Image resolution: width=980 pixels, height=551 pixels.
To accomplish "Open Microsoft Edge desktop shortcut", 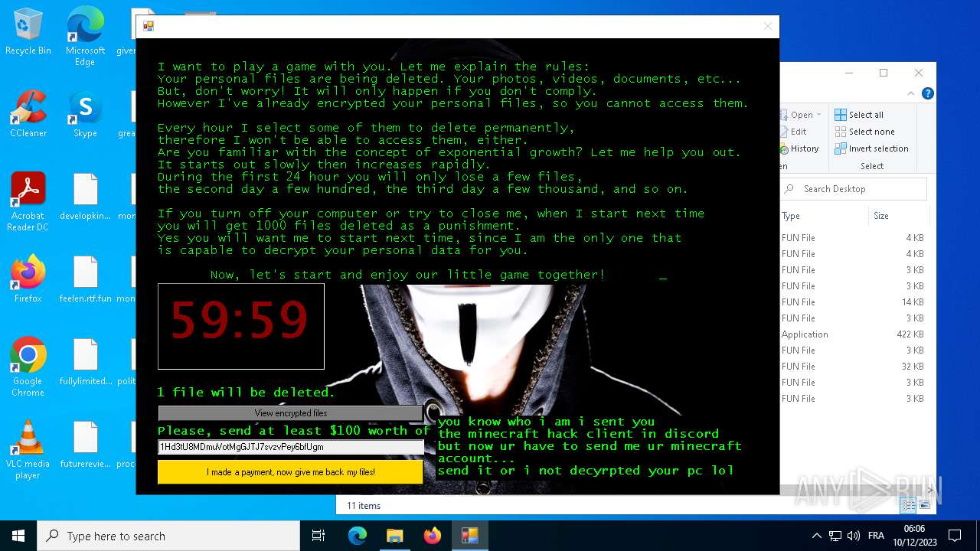I will click(x=85, y=36).
